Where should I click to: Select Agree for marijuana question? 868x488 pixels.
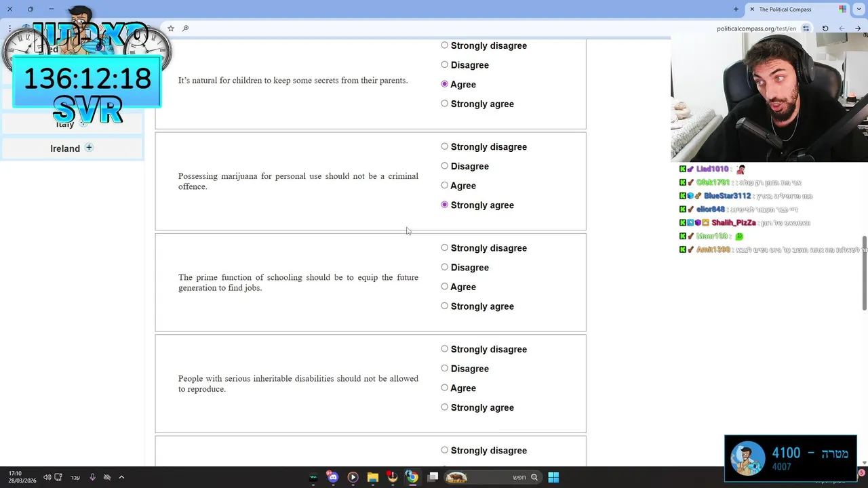pyautogui.click(x=444, y=185)
